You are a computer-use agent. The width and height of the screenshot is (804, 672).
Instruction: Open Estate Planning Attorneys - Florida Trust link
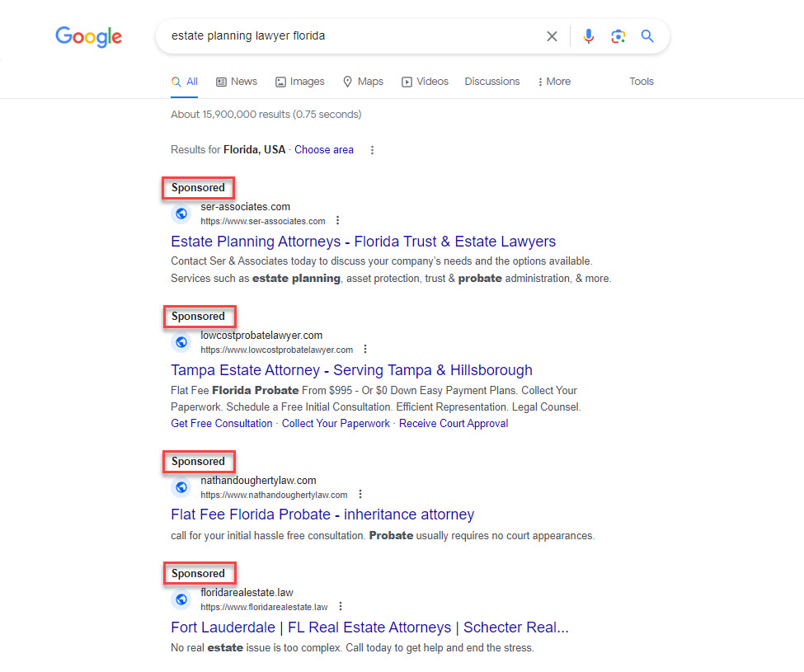pyautogui.click(x=363, y=242)
